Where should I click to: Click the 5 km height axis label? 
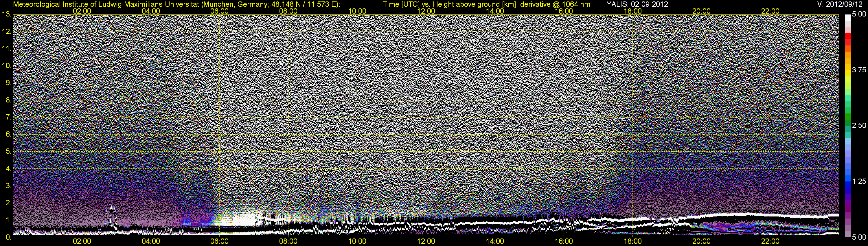click(8, 152)
